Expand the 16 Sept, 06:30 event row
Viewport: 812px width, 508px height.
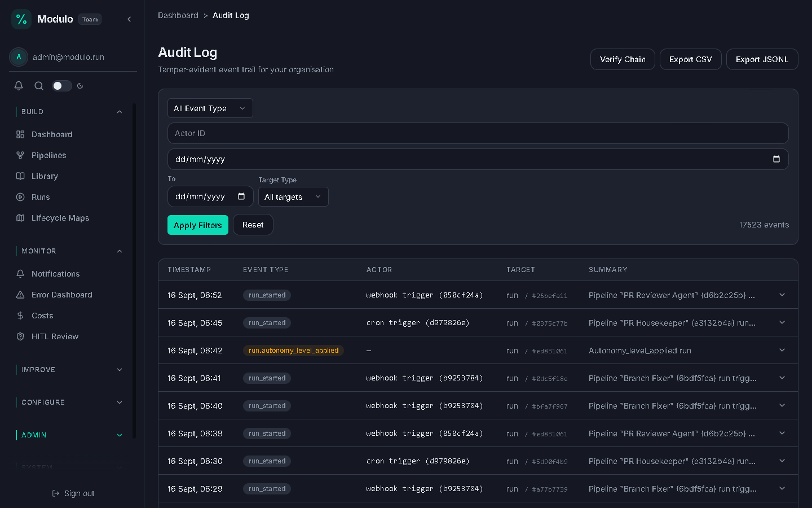pos(782,461)
